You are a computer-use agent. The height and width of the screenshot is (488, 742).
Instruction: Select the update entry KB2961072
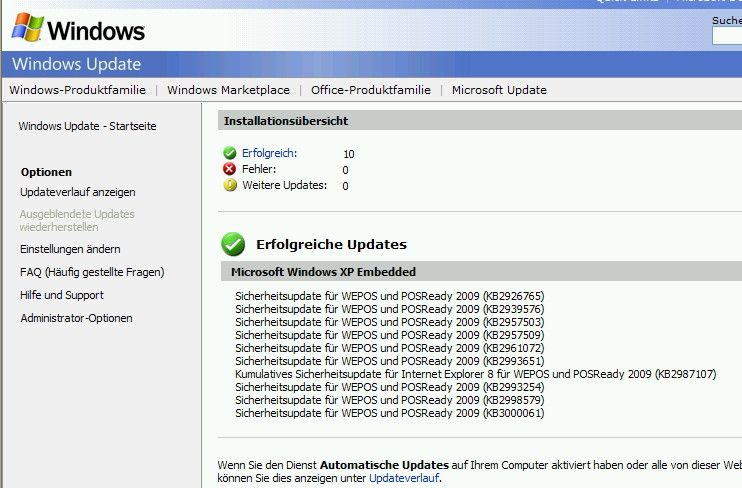pyautogui.click(x=389, y=348)
